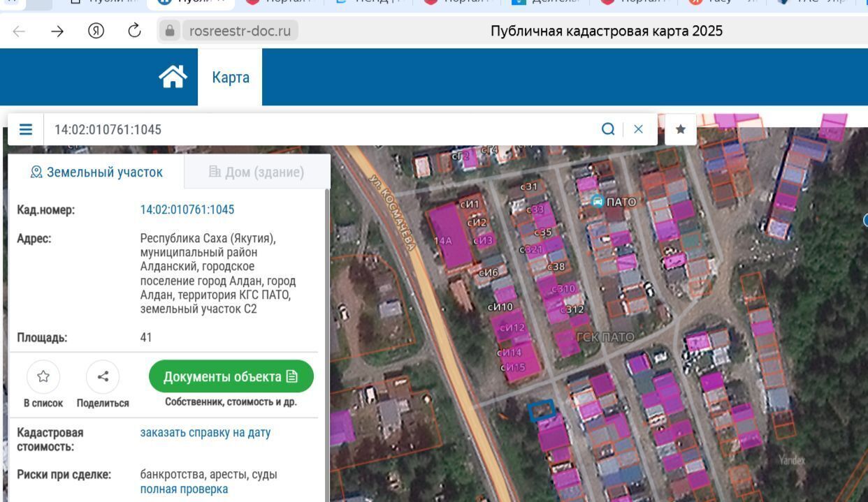Go back with the browser back arrow
This screenshot has height=502, width=868.
point(19,31)
